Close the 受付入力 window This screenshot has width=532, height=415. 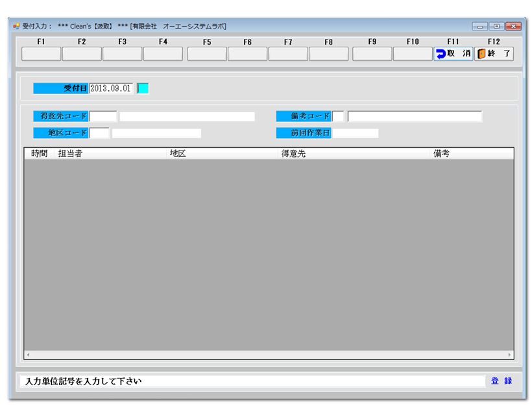click(513, 27)
